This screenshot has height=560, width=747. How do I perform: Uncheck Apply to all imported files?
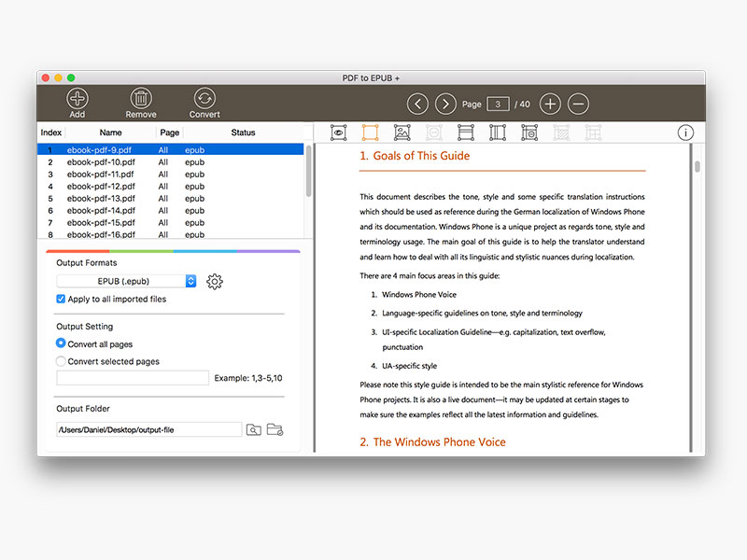click(x=62, y=300)
